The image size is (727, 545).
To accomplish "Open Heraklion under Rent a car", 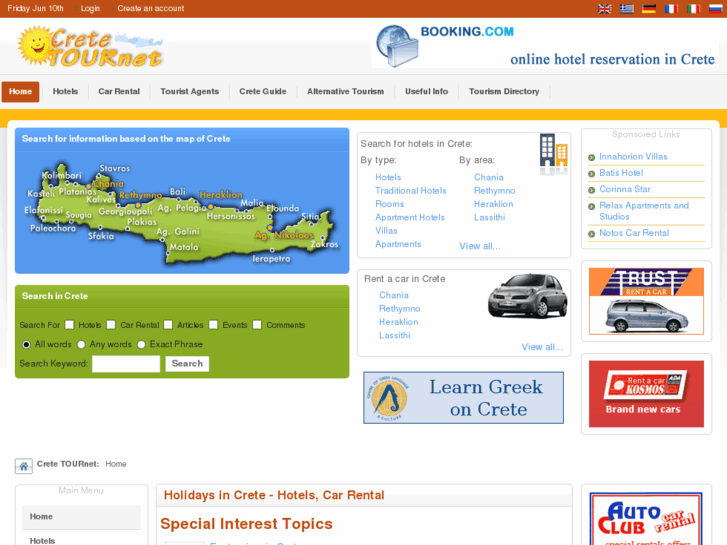I will [398, 322].
